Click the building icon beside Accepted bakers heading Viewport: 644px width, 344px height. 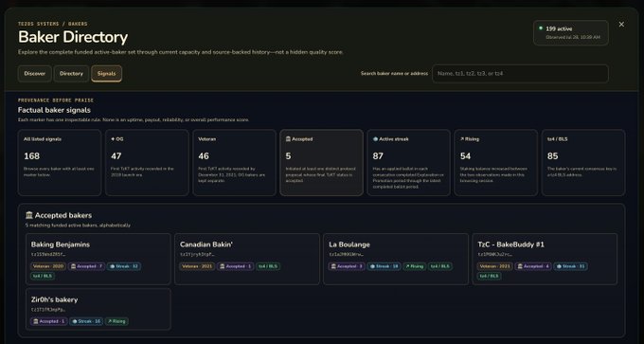[x=29, y=215]
